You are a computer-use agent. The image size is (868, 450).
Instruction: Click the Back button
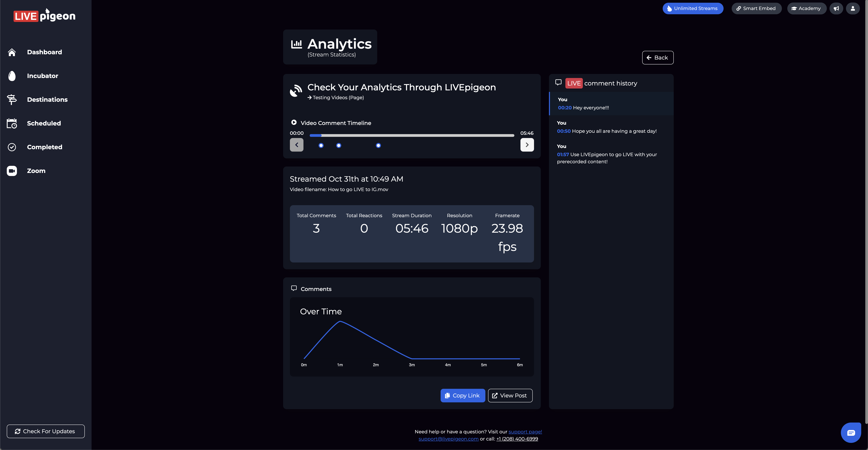click(657, 58)
